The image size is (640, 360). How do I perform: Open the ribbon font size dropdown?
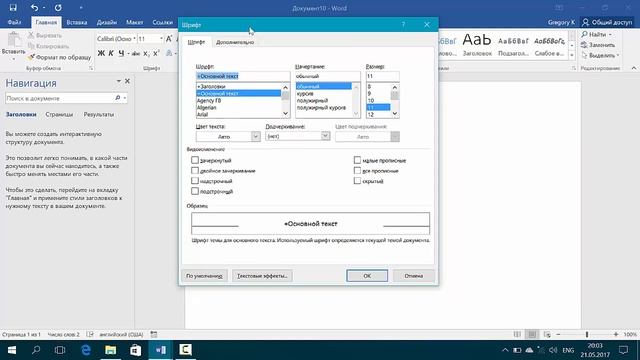click(161, 39)
